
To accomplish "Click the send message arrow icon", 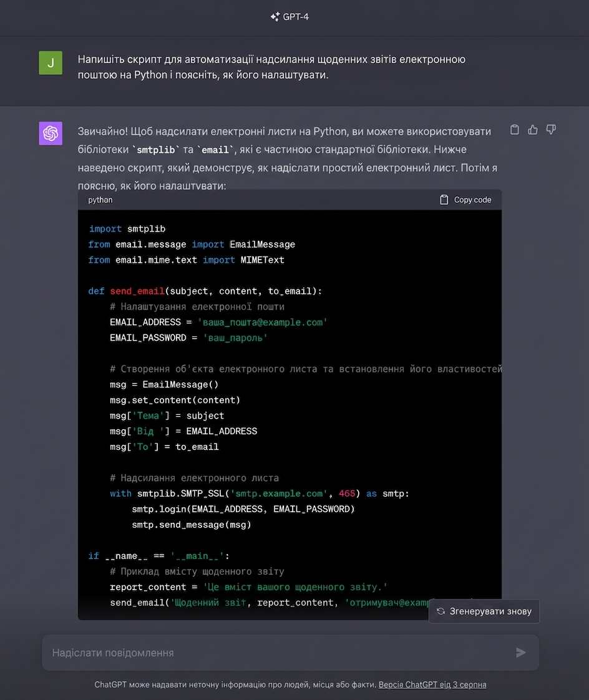I will [x=520, y=652].
